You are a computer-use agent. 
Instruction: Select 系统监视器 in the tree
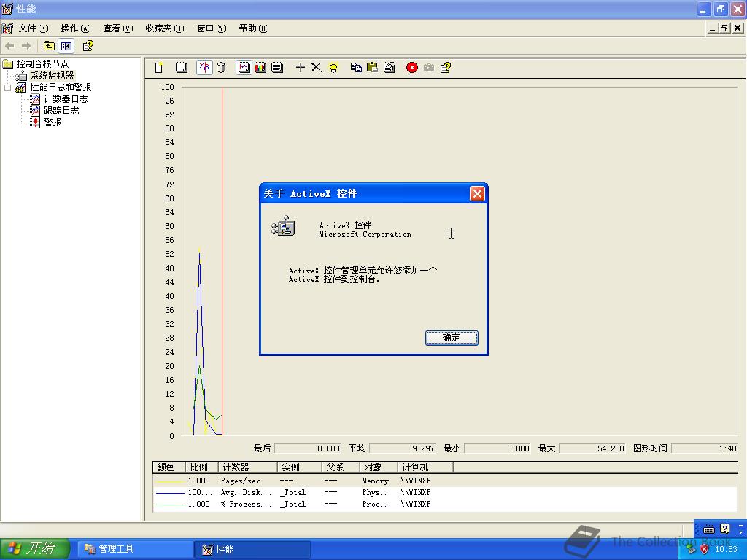[53, 76]
